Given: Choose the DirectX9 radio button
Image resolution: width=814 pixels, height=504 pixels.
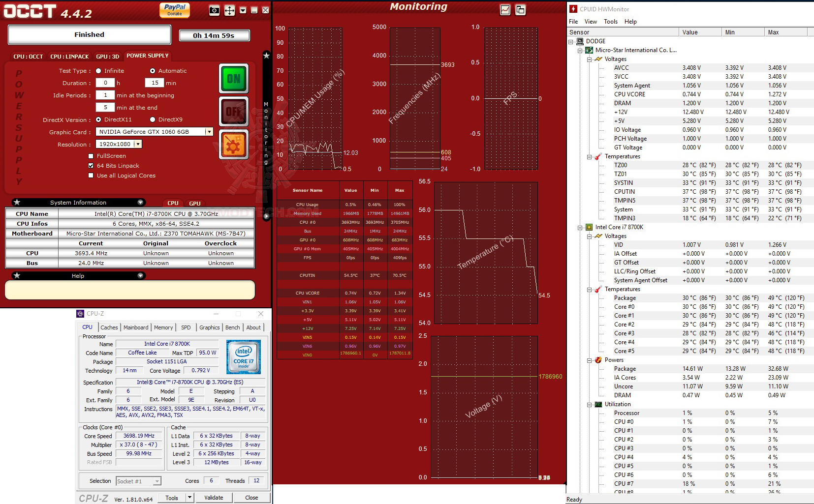Looking at the screenshot, I should click(153, 119).
